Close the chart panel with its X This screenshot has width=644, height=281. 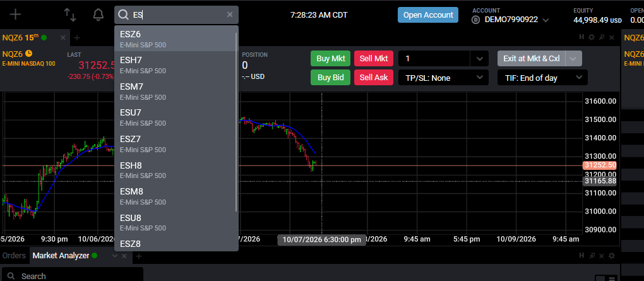click(612, 37)
